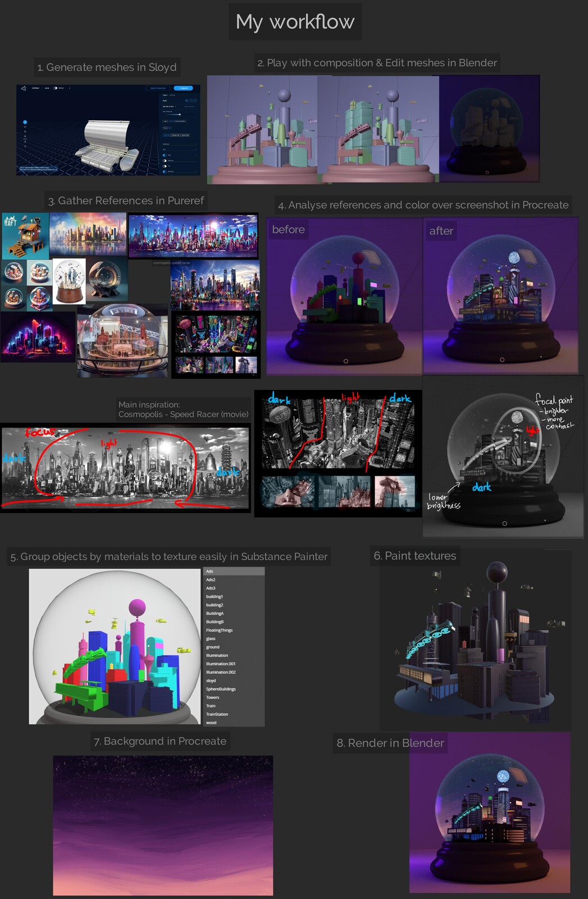Adjust the slider in Sloyd's right panel
Viewport: 588px width, 899px height.
coord(179,115)
